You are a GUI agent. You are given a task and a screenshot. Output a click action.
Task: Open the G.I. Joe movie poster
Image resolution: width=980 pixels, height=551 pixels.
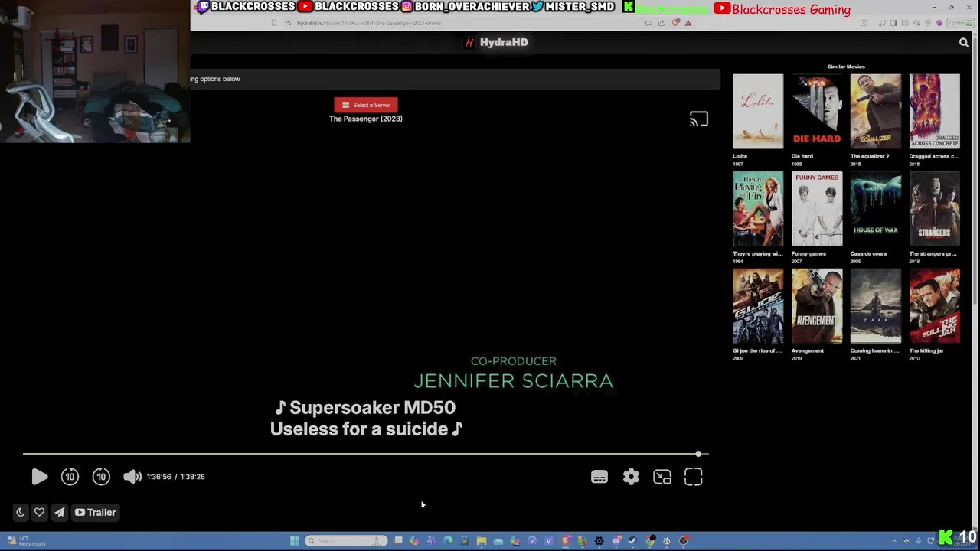click(758, 306)
